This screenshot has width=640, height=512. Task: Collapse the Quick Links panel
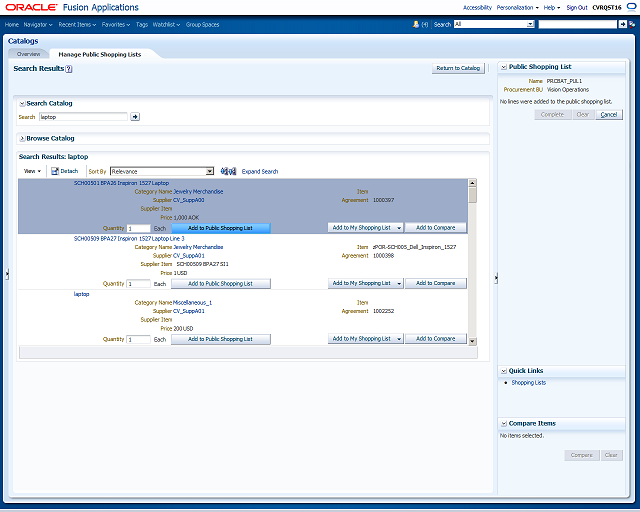(x=504, y=371)
